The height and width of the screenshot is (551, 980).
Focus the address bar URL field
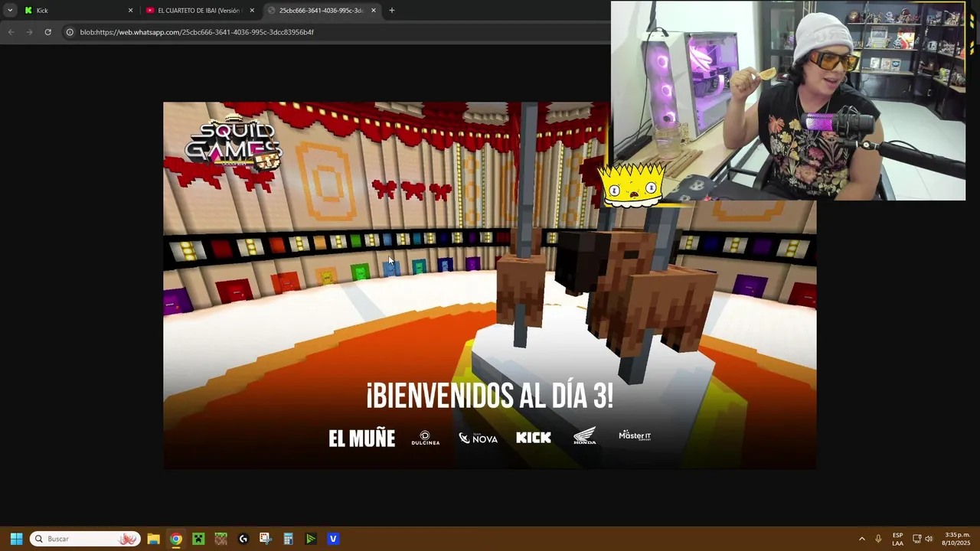pyautogui.click(x=337, y=32)
